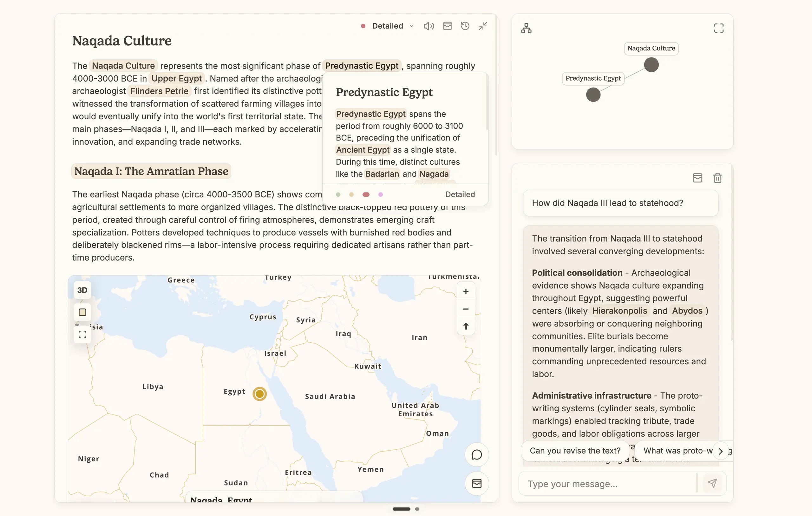Open the Nagada link in the popup

pos(434,174)
